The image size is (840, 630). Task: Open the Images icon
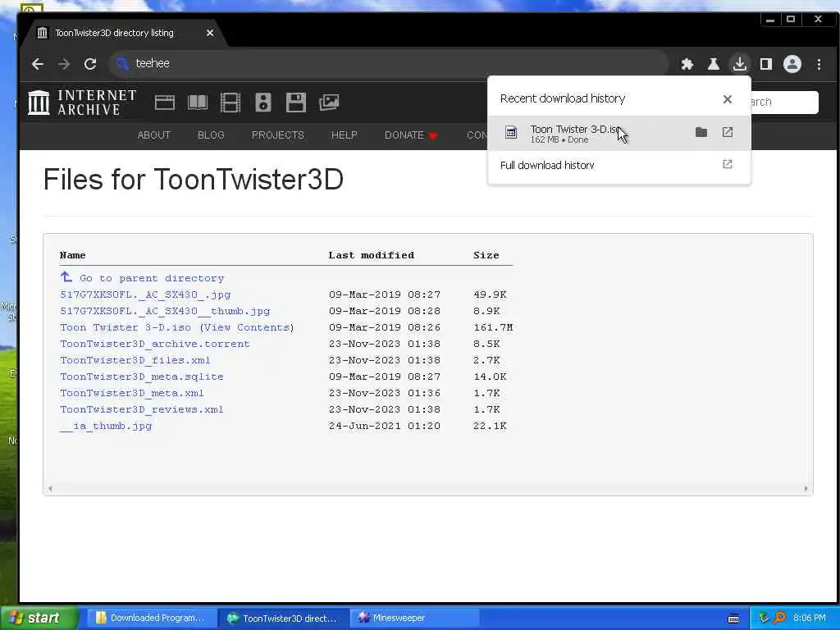[329, 103]
